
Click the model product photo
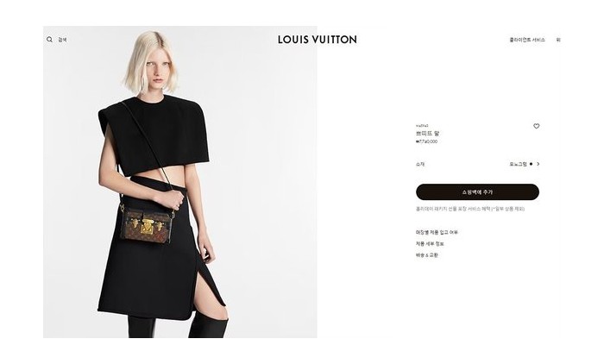coord(179,182)
